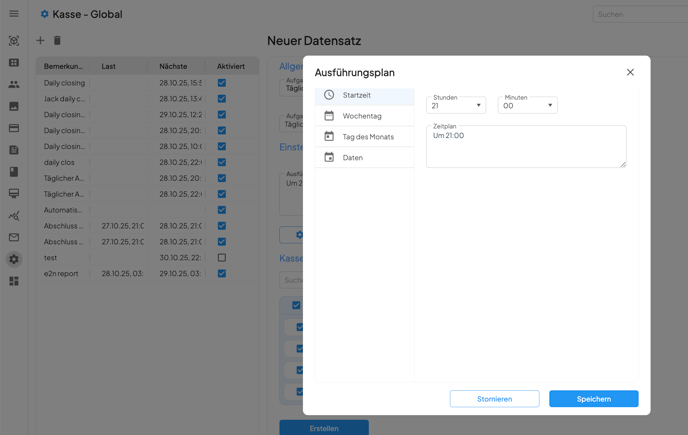Open the Stunden dropdown
Screen dimensions: 688x435
[456, 105]
